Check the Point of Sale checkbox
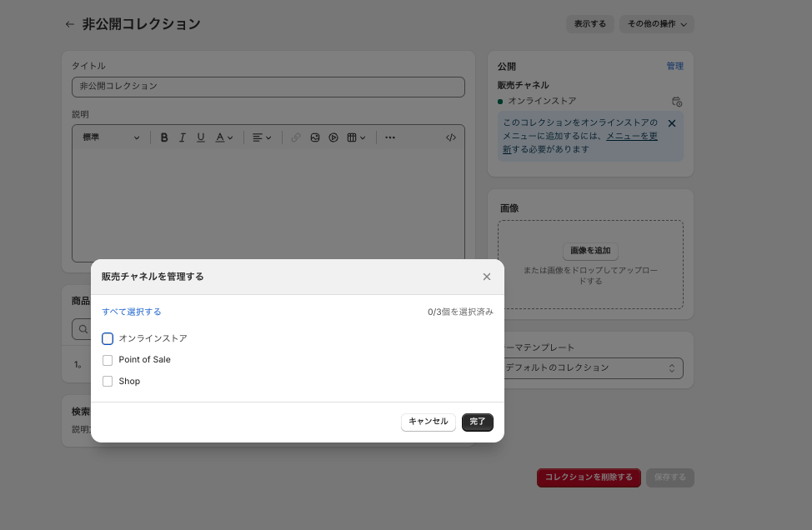The width and height of the screenshot is (812, 530). pos(108,360)
